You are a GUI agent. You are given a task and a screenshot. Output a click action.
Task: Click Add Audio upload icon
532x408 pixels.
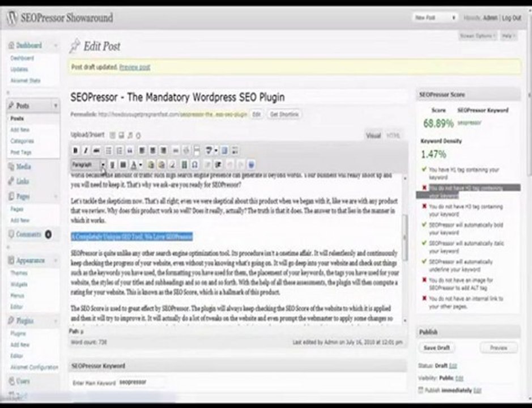tap(130, 135)
